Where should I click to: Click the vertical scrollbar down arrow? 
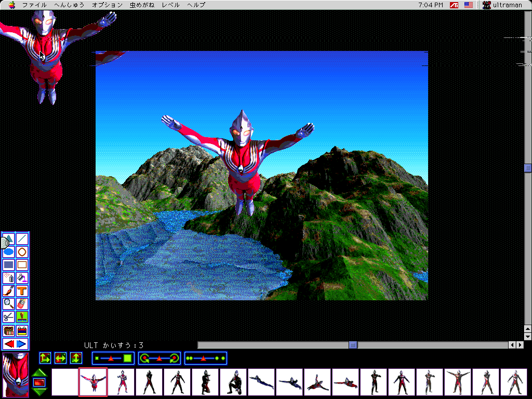click(x=528, y=337)
